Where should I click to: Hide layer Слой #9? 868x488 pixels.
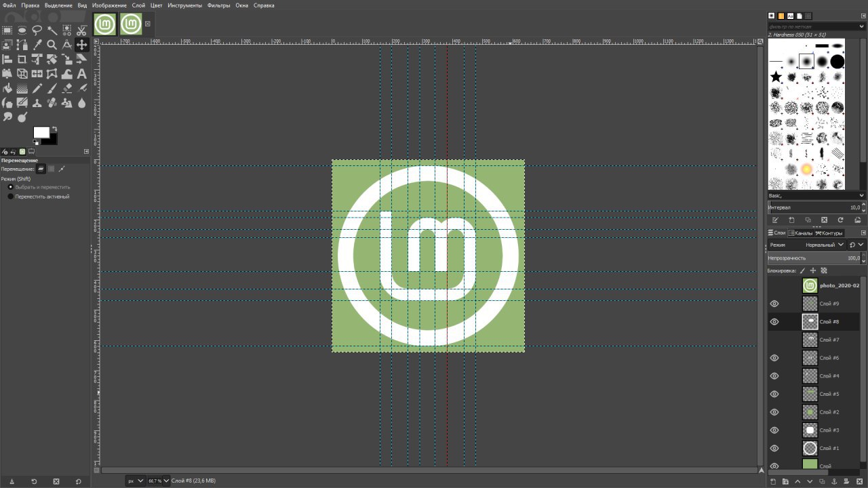pyautogui.click(x=774, y=304)
